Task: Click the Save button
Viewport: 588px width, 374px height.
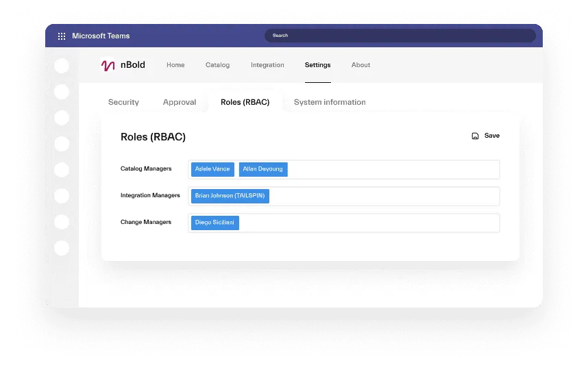Action: pyautogui.click(x=486, y=136)
